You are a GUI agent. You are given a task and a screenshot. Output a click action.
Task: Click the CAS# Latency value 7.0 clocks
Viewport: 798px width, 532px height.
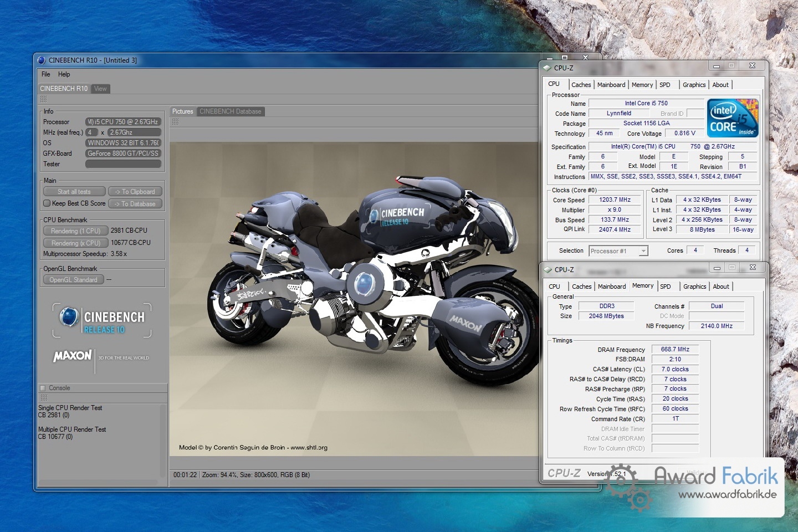[675, 370]
